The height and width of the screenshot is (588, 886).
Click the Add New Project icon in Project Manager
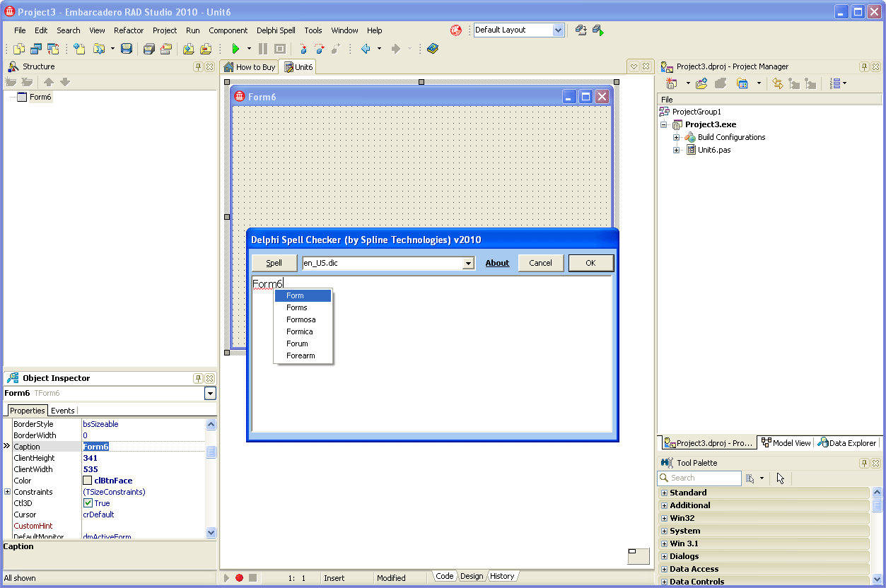point(671,83)
